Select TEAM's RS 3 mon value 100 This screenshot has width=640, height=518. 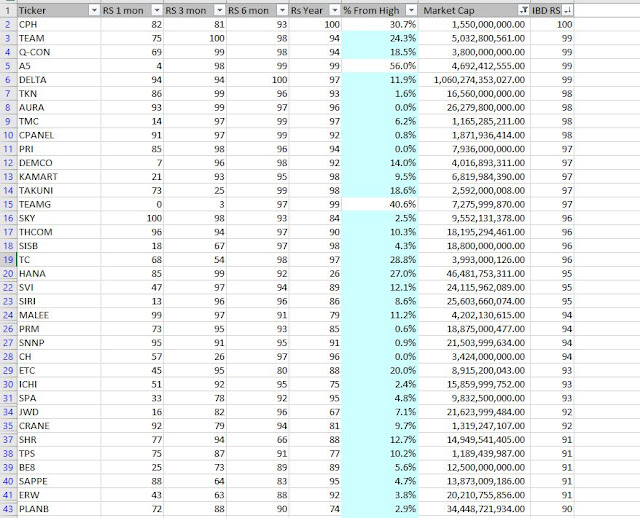[x=195, y=38]
